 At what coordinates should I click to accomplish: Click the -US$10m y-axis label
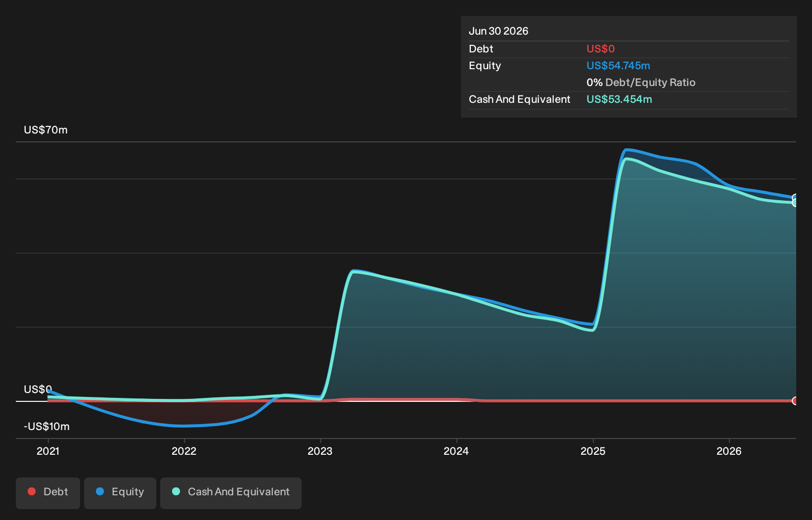(46, 427)
